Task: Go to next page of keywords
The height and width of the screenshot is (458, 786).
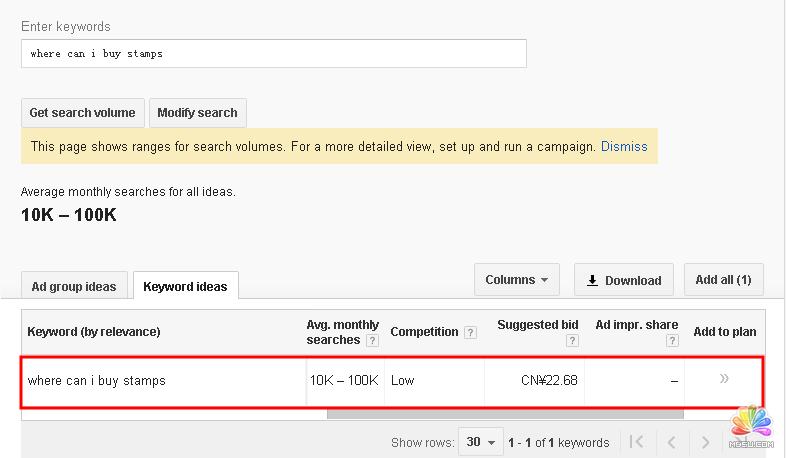Action: click(706, 442)
